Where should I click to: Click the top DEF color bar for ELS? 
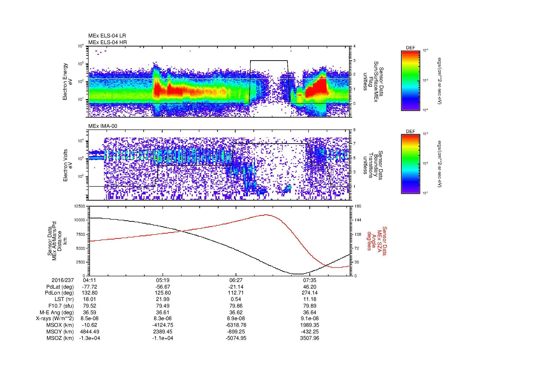[410, 80]
